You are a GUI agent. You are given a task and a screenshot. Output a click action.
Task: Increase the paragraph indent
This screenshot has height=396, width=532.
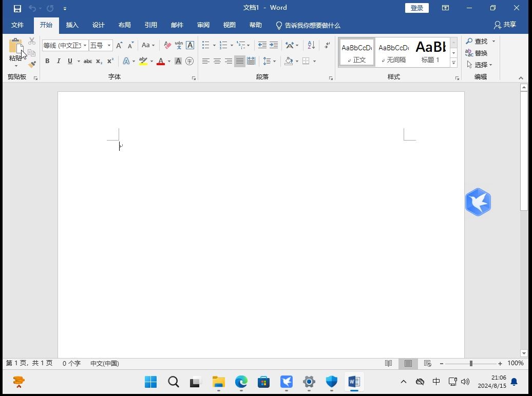(x=274, y=45)
